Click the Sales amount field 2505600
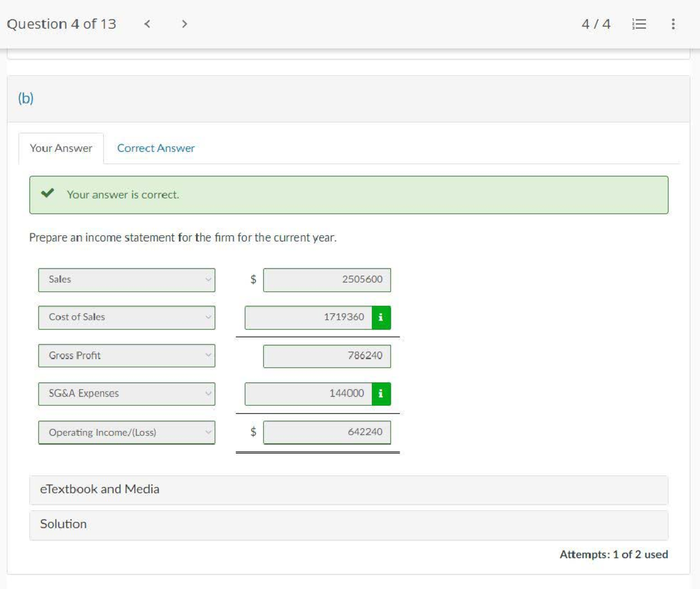Image resolution: width=700 pixels, height=589 pixels. tap(327, 280)
